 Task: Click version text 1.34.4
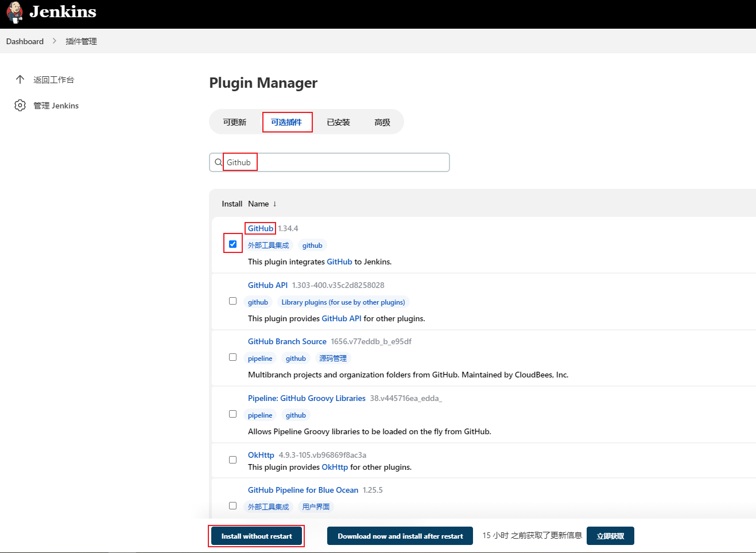(288, 228)
